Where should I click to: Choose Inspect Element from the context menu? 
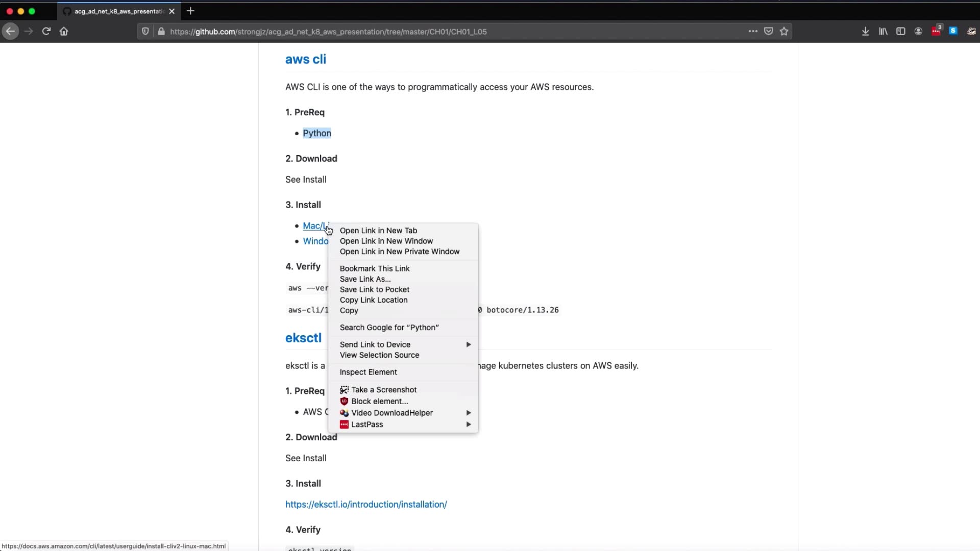click(368, 372)
